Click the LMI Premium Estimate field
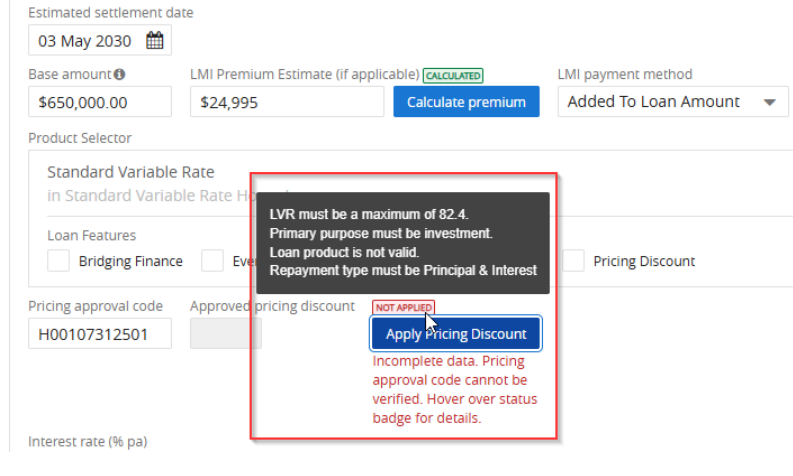 pos(287,102)
